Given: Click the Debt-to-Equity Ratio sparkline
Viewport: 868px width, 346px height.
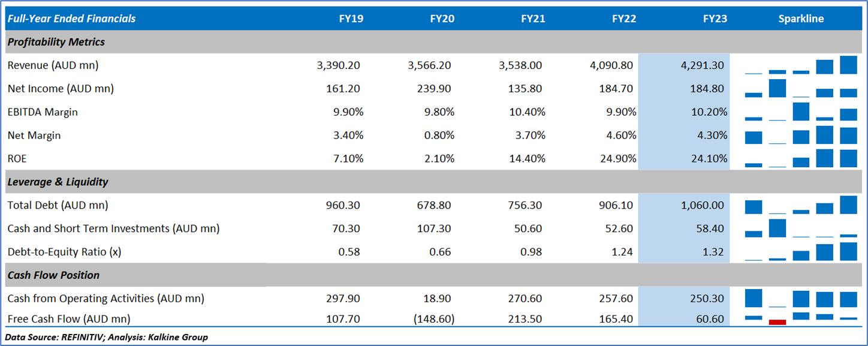Looking at the screenshot, I should coord(801,252).
